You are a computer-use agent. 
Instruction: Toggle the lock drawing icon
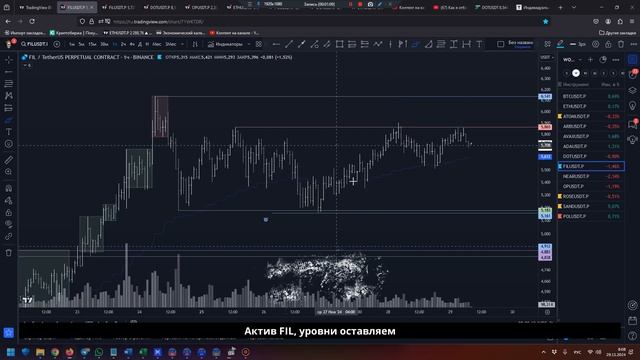point(608,44)
